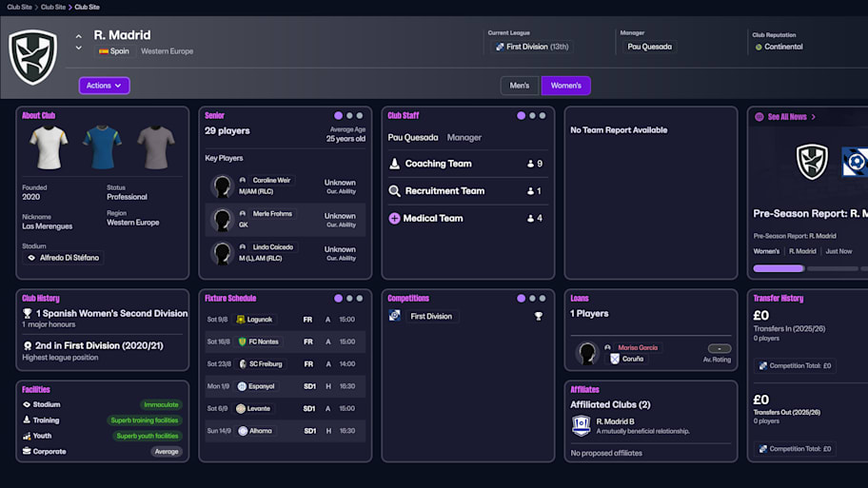Screen dimensions: 868x488
Task: Click Merle Frohms' avatar silhouette
Action: [x=222, y=220]
